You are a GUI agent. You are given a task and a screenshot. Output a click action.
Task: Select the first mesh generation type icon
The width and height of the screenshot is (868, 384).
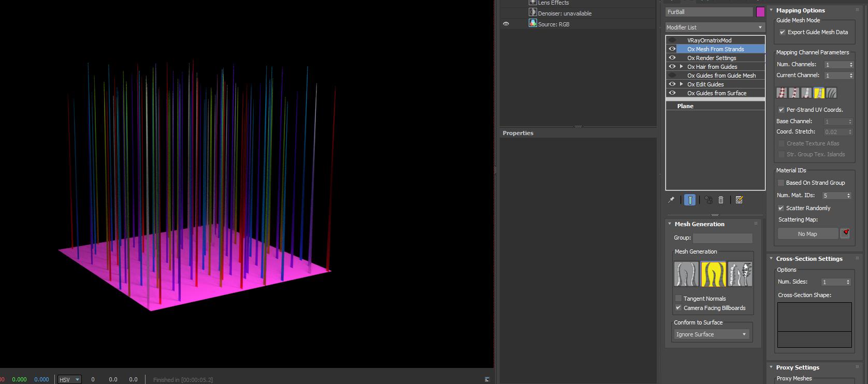686,274
